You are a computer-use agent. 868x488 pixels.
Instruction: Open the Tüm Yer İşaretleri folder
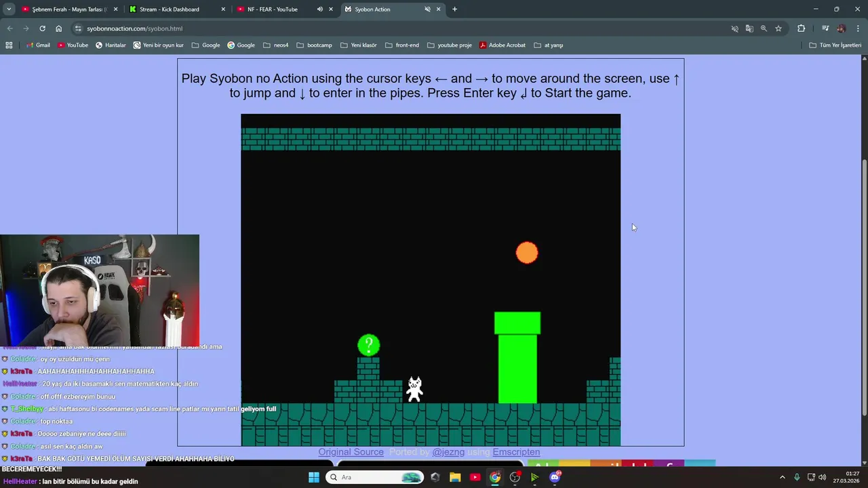(835, 45)
